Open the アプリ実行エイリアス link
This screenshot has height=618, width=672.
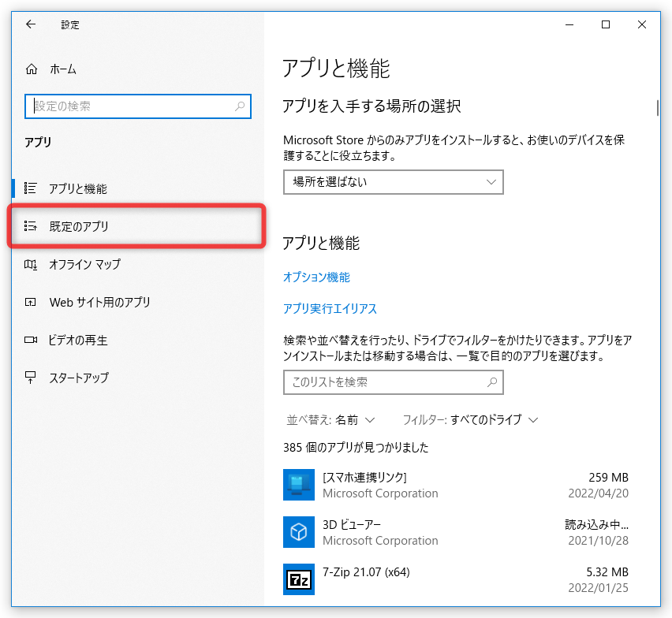[x=330, y=308]
